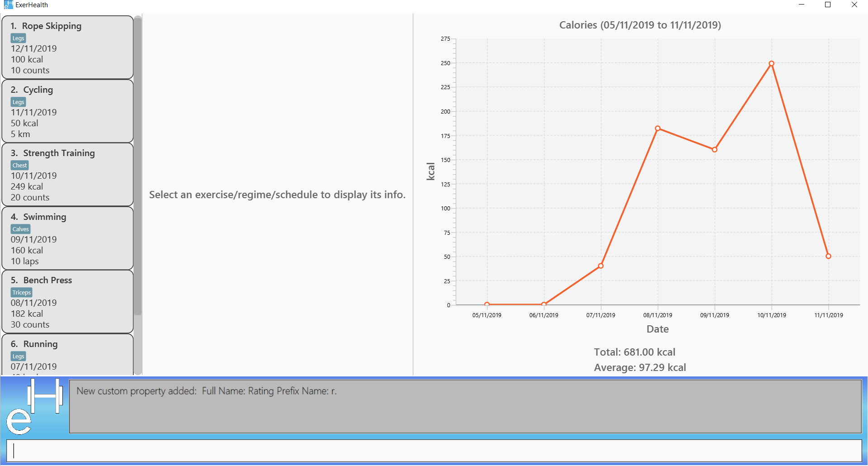This screenshot has height=466, width=868.
Task: Click the 05/11/2019 chart data point
Action: 487,304
